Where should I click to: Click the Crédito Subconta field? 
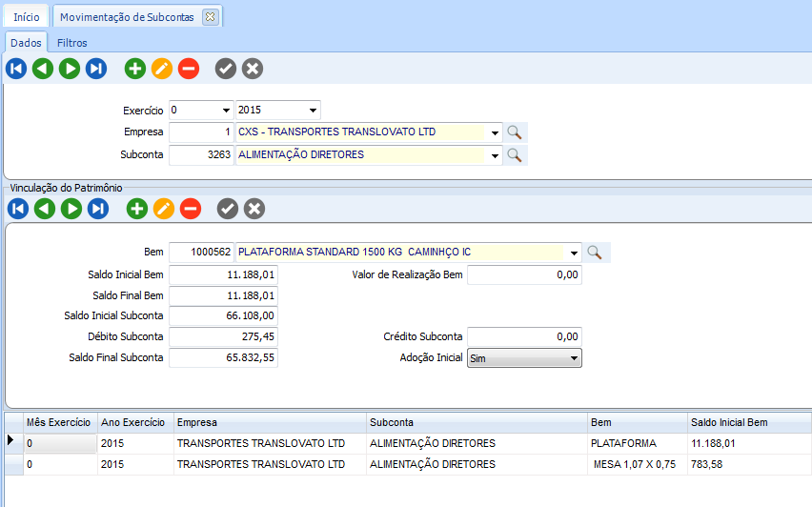point(524,336)
